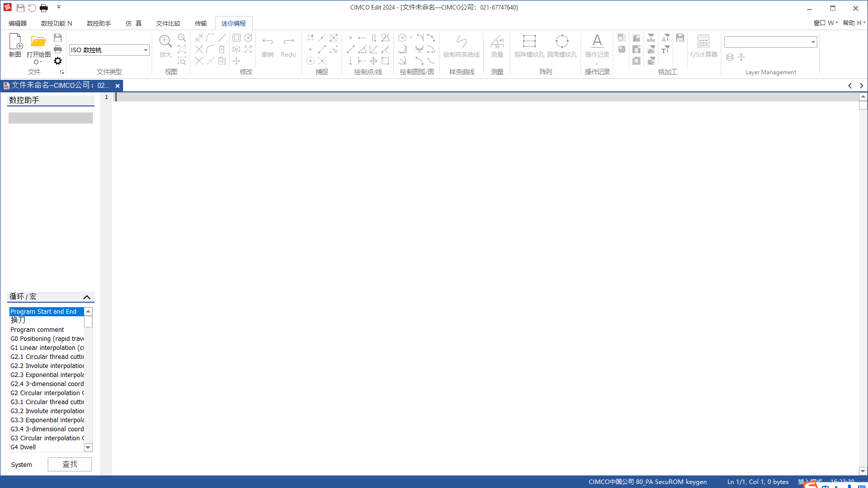
Task: Click the layers stack icon
Action: [730, 57]
